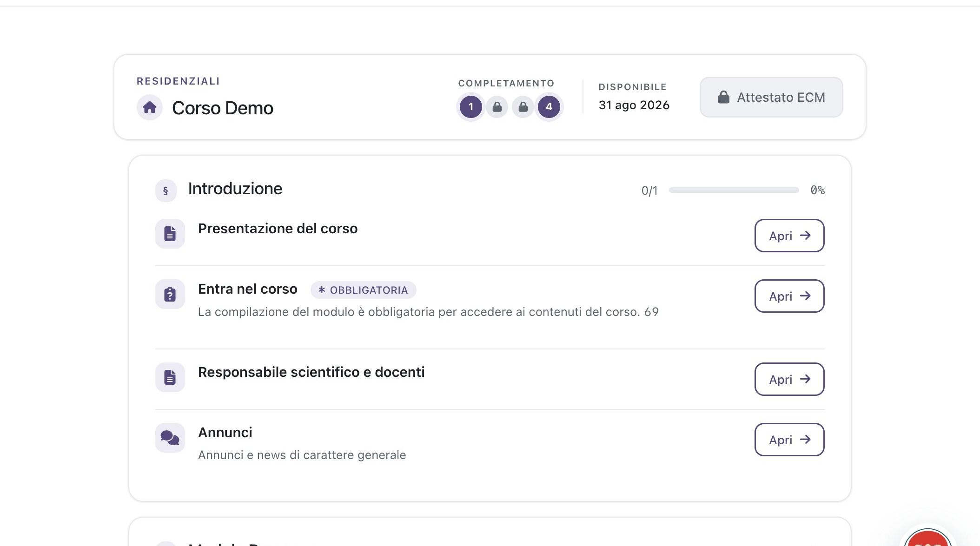This screenshot has width=980, height=546.
Task: Click the question clipboard icon for Entra nel corso
Action: pyautogui.click(x=170, y=294)
